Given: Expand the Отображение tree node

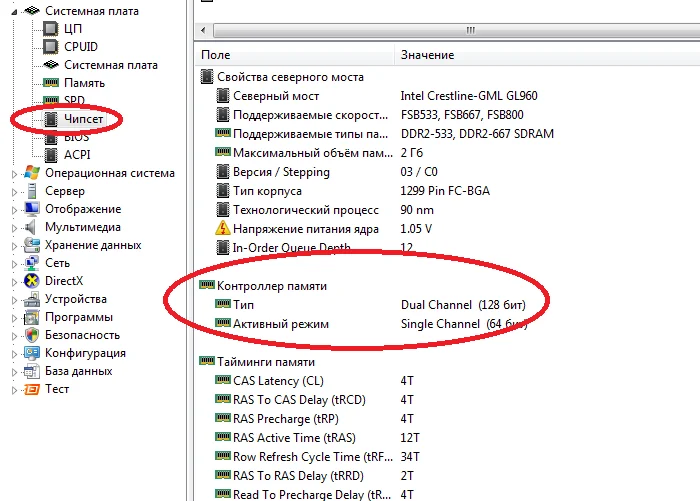Looking at the screenshot, I should click(x=14, y=210).
